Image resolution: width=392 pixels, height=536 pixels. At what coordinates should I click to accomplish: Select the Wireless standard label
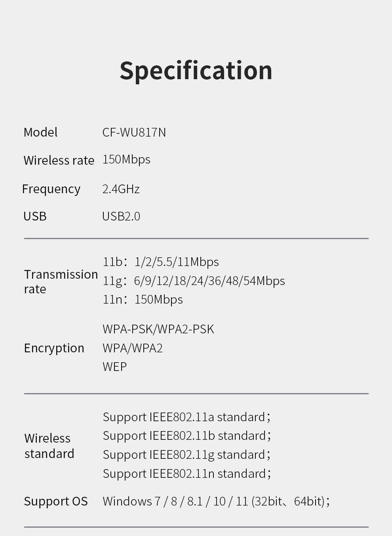49,446
